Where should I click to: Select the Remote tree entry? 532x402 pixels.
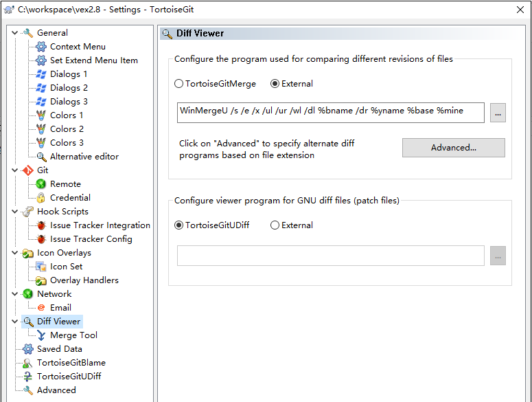click(x=65, y=184)
